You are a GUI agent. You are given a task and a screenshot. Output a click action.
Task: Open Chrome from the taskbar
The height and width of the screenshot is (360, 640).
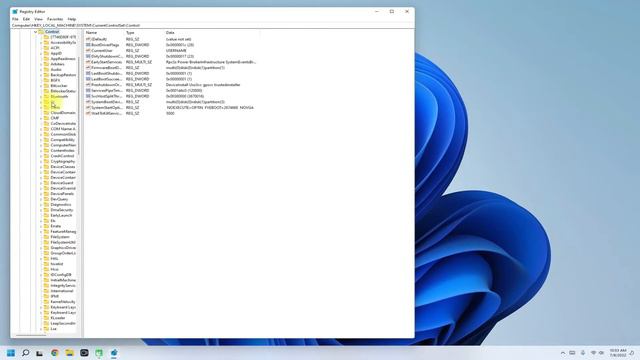[x=55, y=353]
